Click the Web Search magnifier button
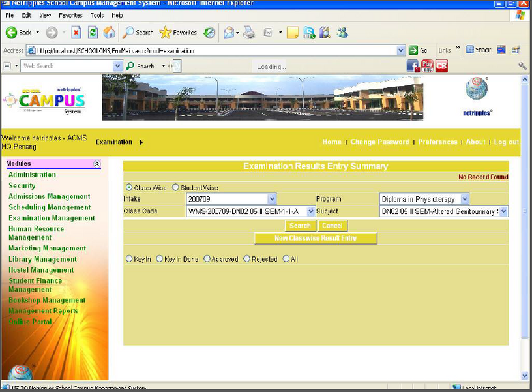 coord(130,66)
